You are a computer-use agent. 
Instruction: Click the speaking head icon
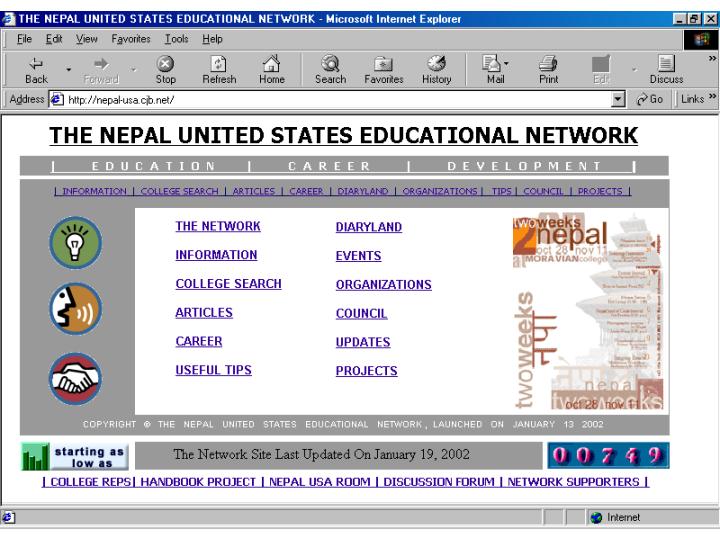point(76,311)
